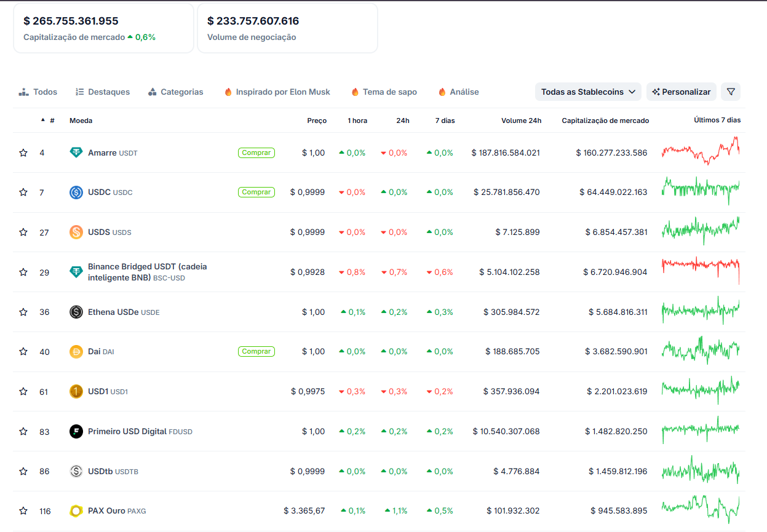Star the Primeiro USD Digital row
Screen dimensions: 767x532
(x=23, y=431)
